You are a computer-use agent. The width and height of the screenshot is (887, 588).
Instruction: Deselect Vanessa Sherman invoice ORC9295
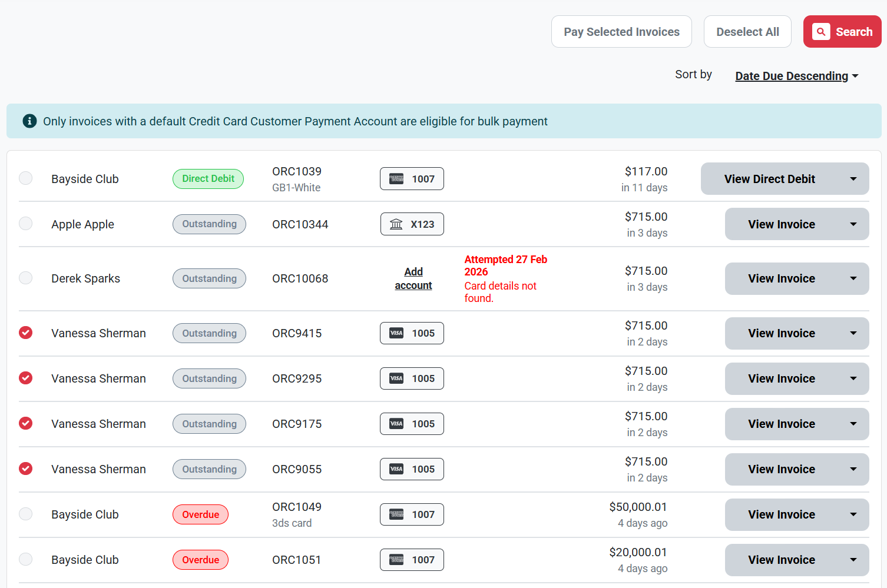[26, 378]
